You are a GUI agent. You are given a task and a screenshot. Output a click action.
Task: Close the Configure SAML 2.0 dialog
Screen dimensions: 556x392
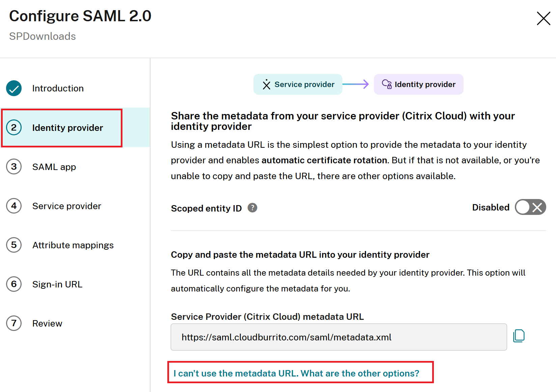(543, 19)
